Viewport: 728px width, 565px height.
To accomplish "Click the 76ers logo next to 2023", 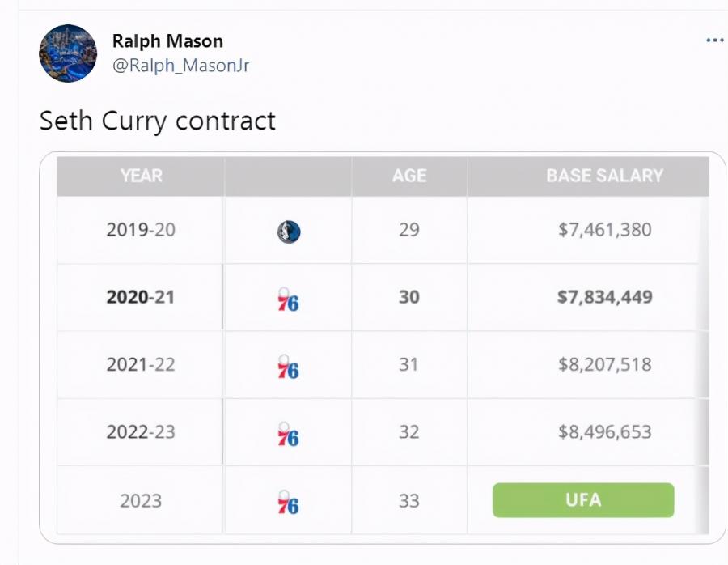I will click(x=286, y=500).
